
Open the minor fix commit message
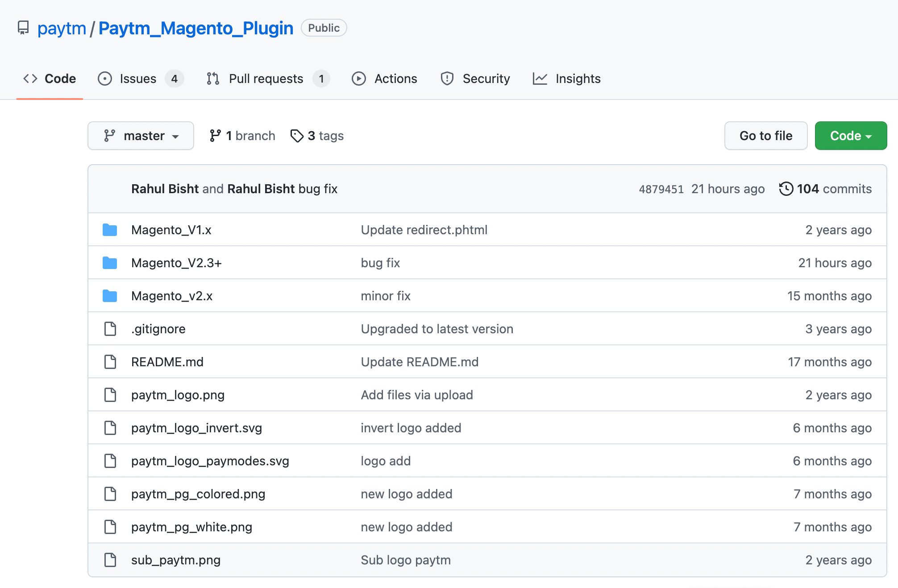(x=386, y=296)
